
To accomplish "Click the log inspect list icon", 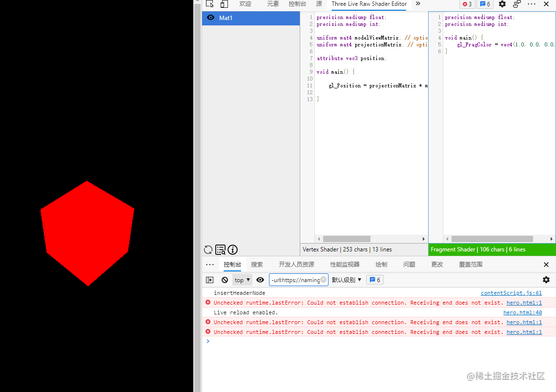I will pos(220,250).
